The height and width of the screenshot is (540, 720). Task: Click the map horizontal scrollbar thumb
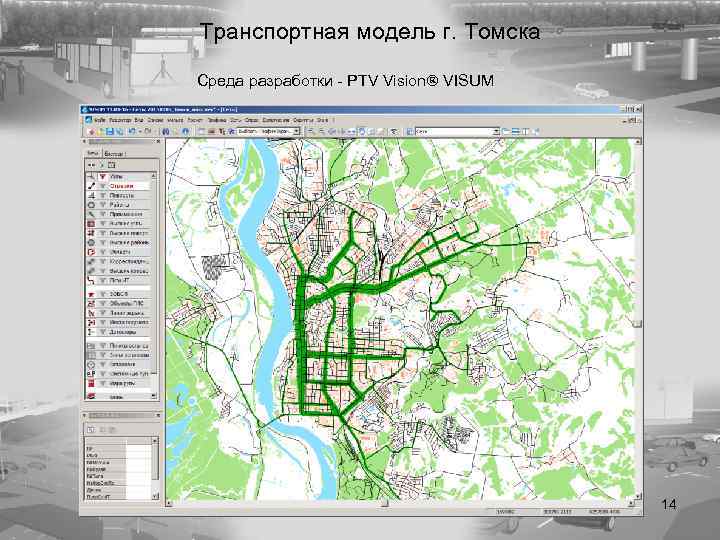(385, 504)
